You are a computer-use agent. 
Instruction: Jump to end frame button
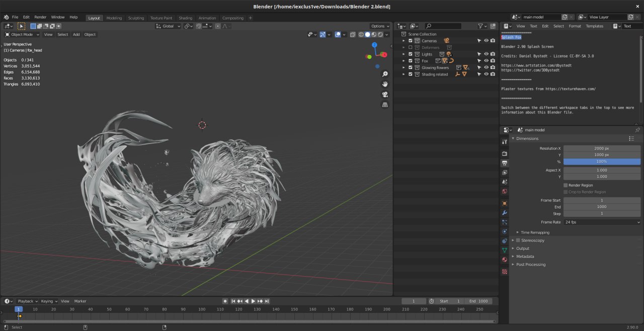coord(267,301)
